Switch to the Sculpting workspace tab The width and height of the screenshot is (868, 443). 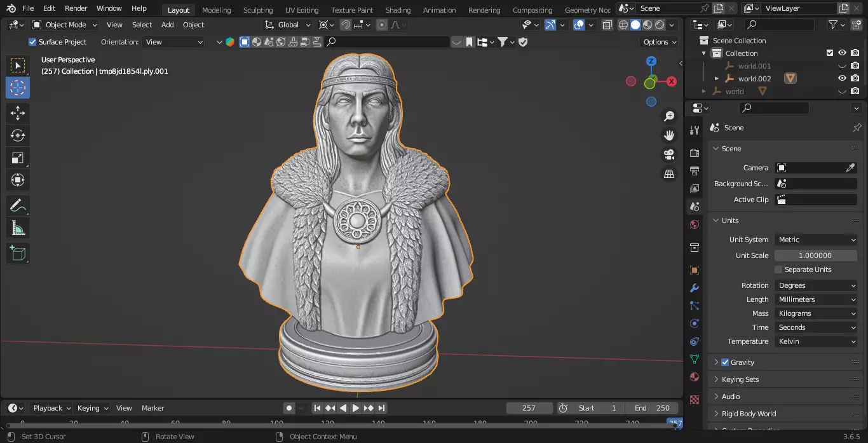click(x=258, y=10)
